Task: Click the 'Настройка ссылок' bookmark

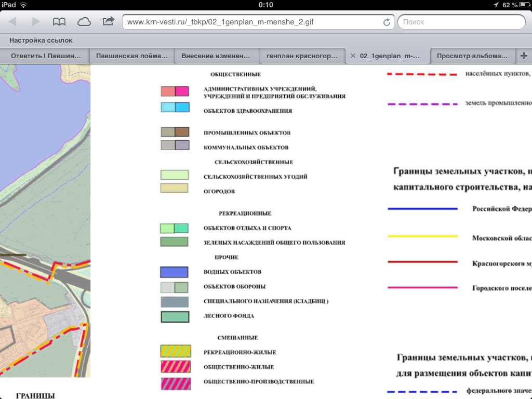Action: click(41, 40)
